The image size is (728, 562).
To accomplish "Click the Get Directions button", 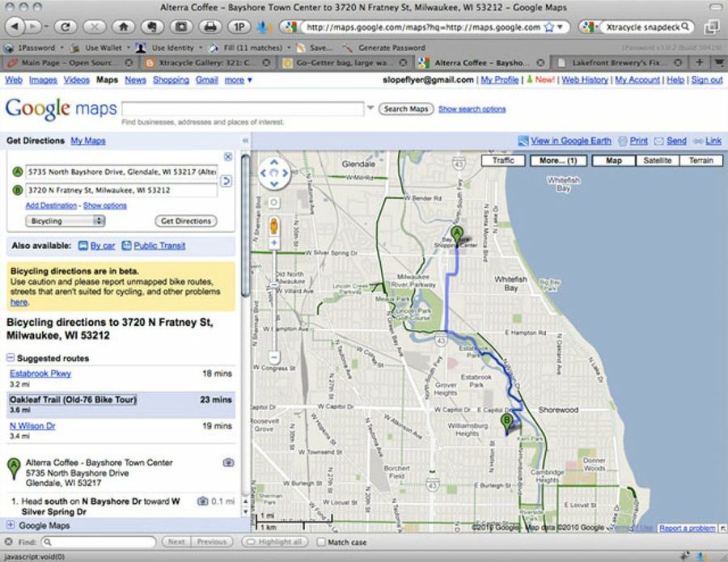I will (185, 221).
